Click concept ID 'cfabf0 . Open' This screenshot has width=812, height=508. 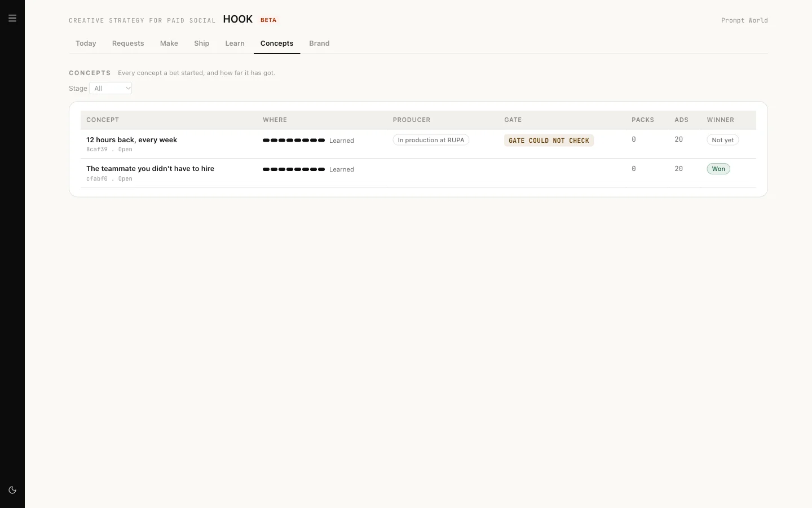click(109, 179)
